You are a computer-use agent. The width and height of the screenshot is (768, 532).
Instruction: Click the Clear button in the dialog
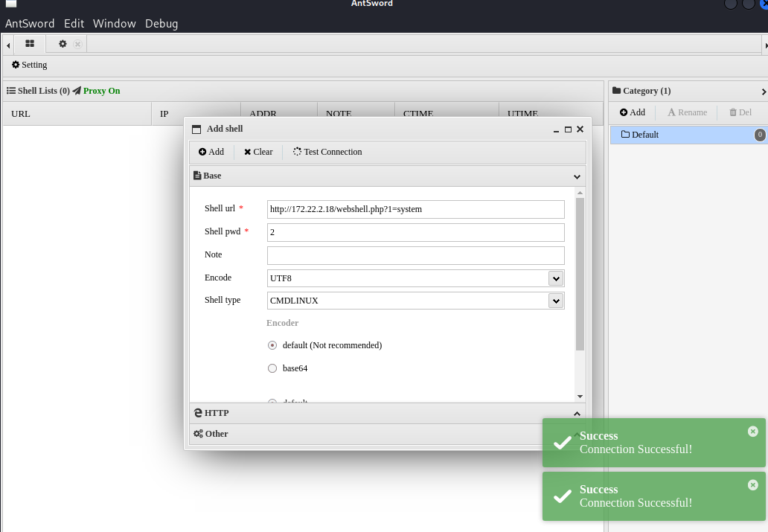pos(258,152)
